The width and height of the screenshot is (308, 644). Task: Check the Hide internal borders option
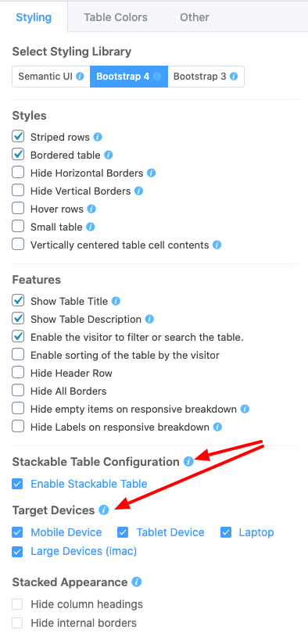tap(17, 623)
